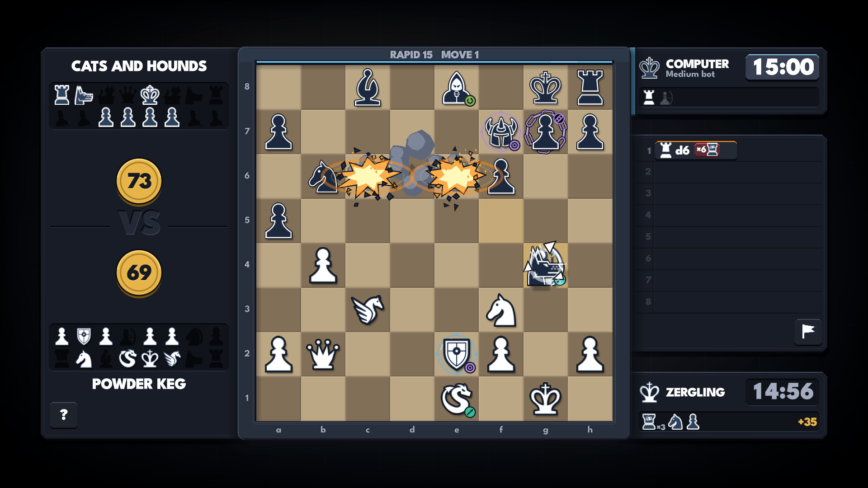Image resolution: width=868 pixels, height=488 pixels.
Task: Click the black pawn on a5
Action: coord(278,221)
